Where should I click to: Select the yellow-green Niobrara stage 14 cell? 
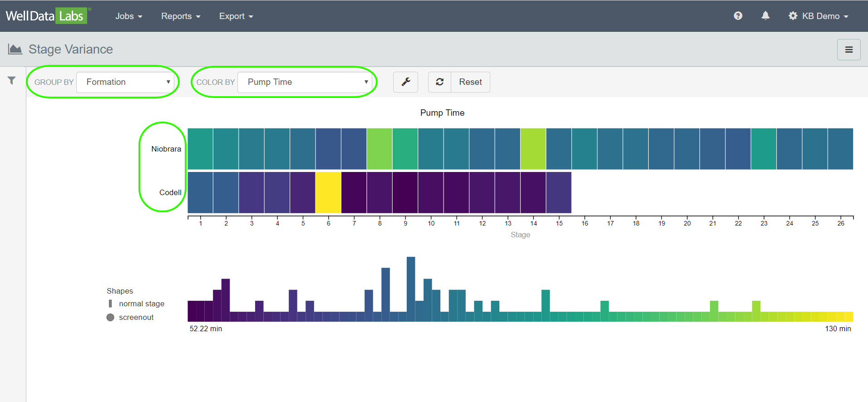533,149
